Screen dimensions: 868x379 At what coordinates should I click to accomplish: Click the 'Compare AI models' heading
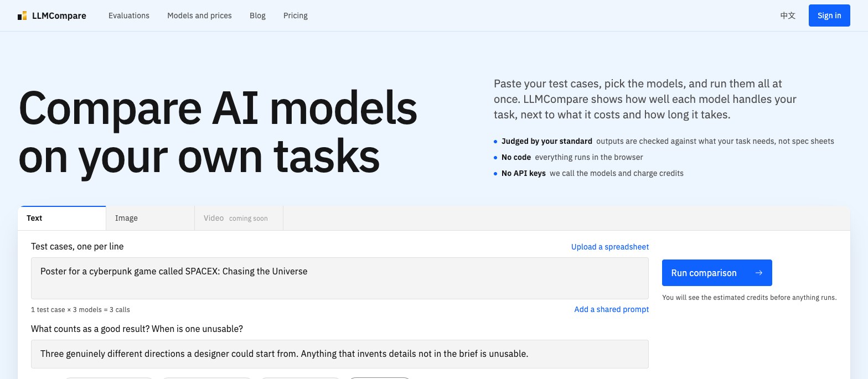point(218,132)
